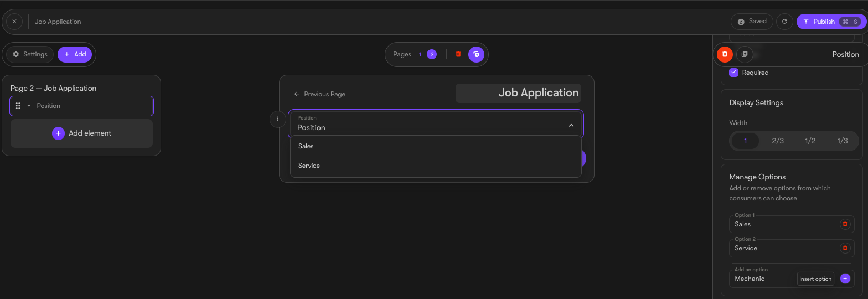Click the Page 2 — Job Application heading

53,88
